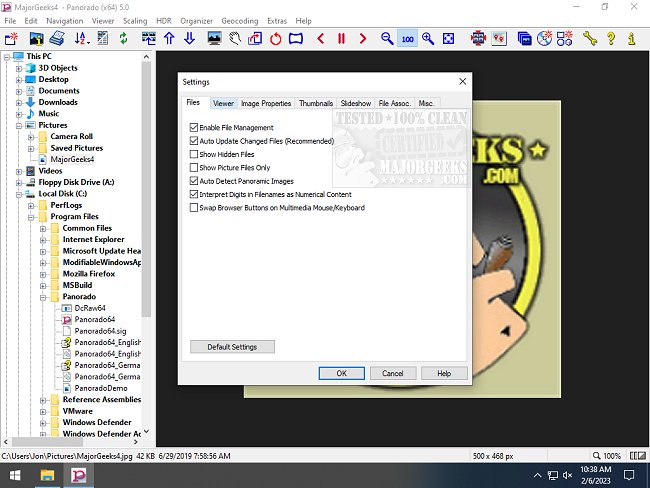Click the stacked images HDR icon

(524, 39)
